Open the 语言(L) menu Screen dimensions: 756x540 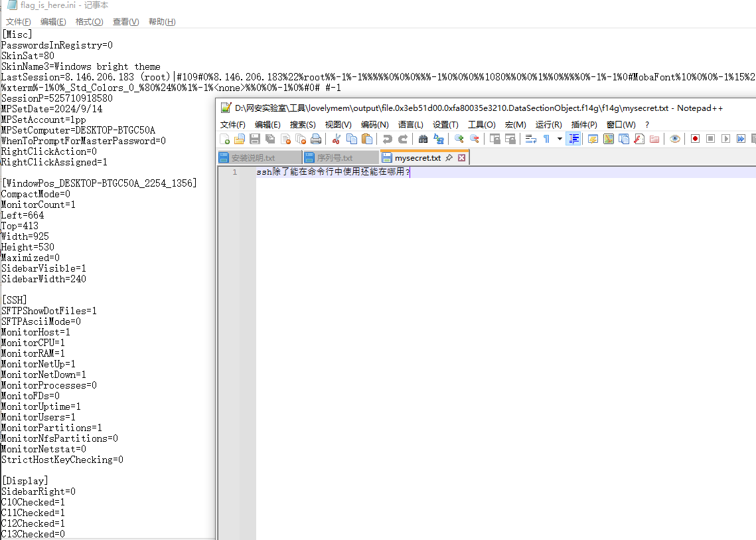(411, 124)
